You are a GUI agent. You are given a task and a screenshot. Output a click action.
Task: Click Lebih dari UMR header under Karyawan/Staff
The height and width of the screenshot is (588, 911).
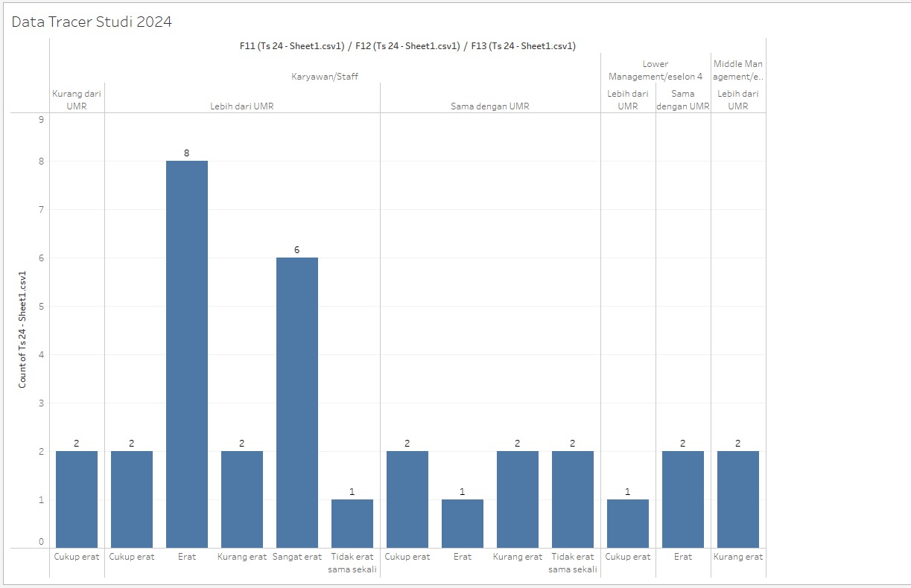242,106
